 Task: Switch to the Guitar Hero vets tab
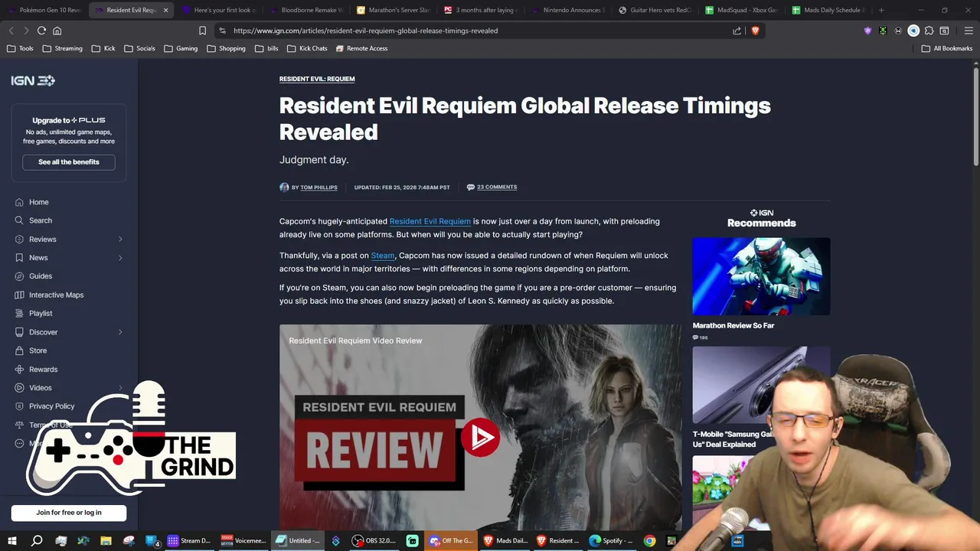click(x=655, y=10)
